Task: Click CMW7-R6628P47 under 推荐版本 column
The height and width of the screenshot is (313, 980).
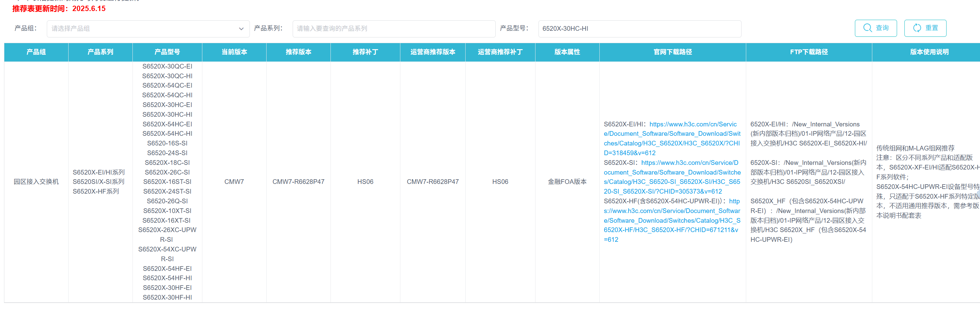Action: coord(299,182)
